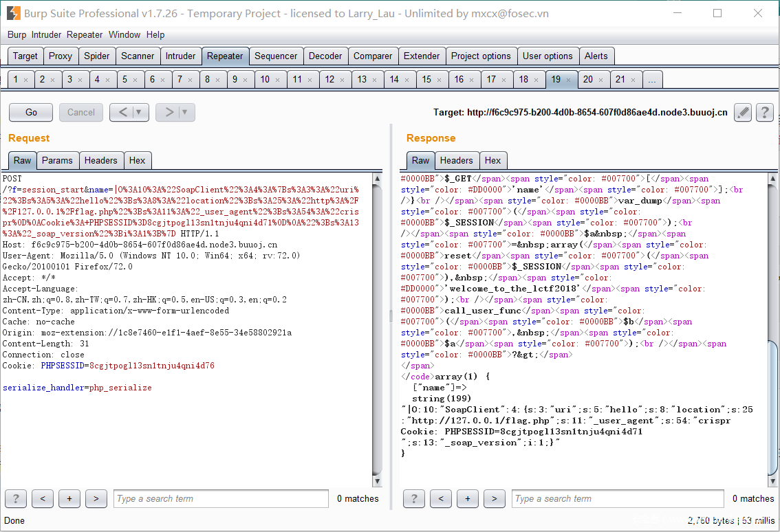
Task: Switch to the Proxy tab
Action: (61, 56)
